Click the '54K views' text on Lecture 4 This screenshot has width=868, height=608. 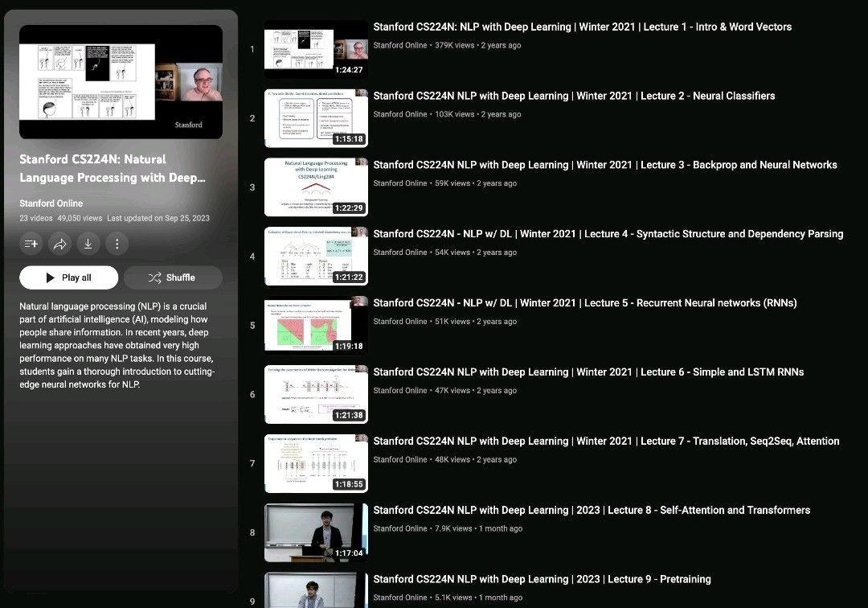pyautogui.click(x=452, y=253)
